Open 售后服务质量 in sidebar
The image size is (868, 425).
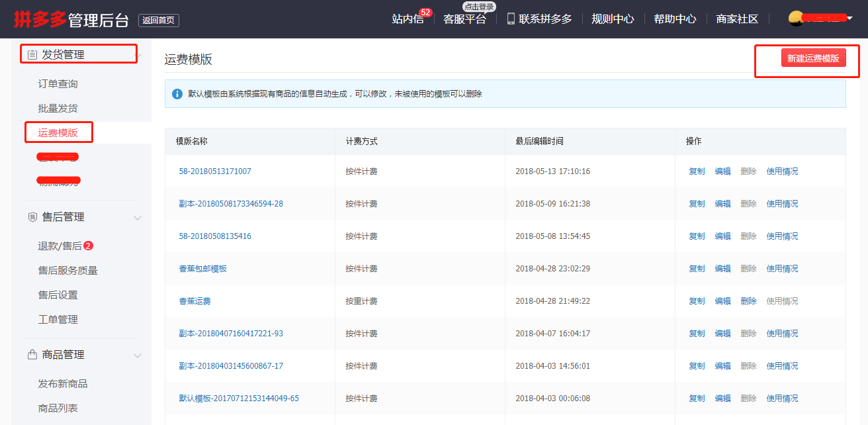68,271
